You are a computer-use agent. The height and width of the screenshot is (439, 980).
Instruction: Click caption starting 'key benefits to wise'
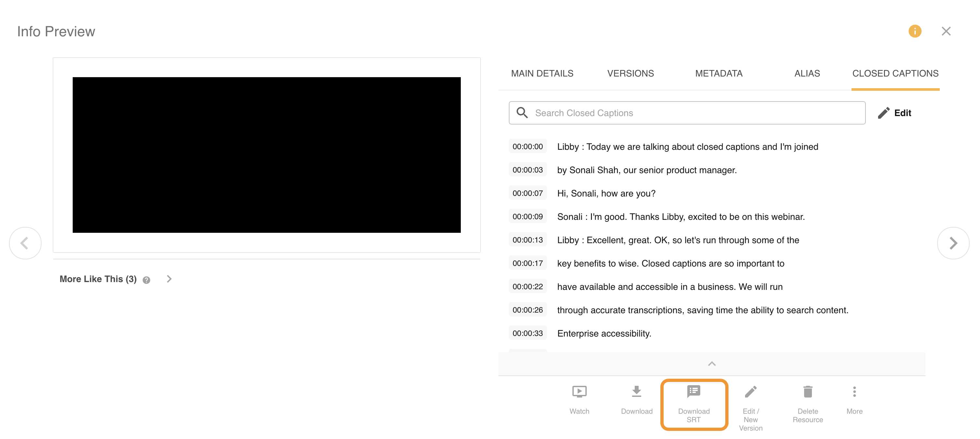(671, 263)
